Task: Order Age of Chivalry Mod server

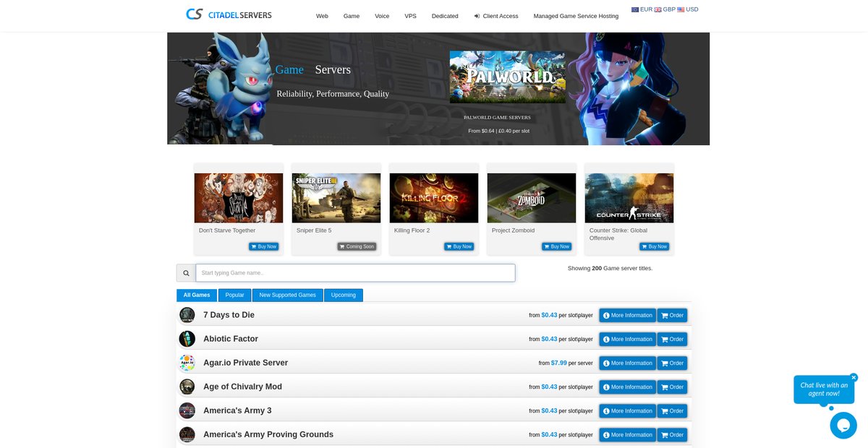Action: click(673, 387)
